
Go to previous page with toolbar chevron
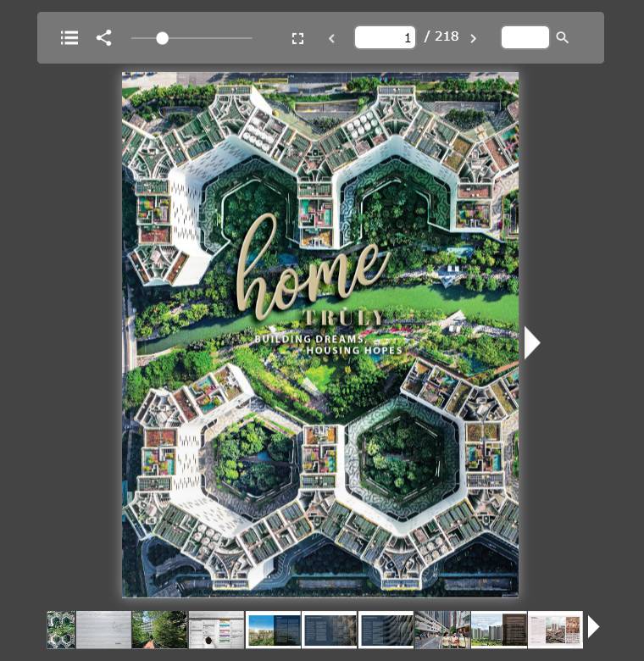pos(331,38)
